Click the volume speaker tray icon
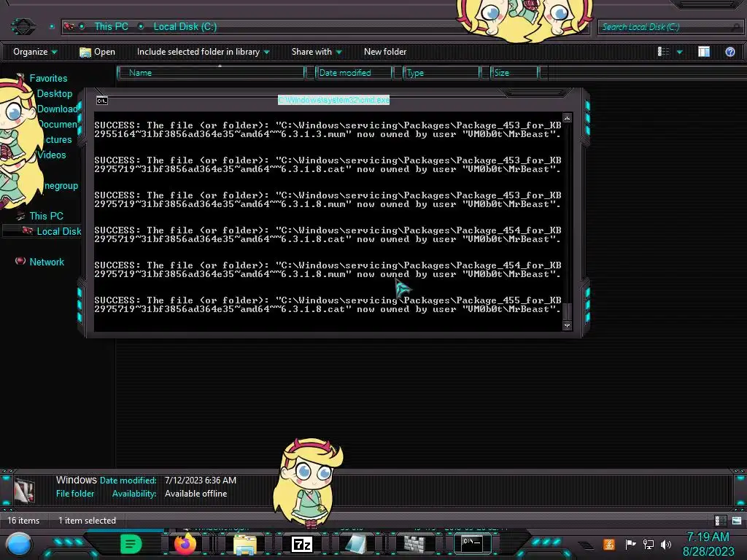 pos(666,544)
